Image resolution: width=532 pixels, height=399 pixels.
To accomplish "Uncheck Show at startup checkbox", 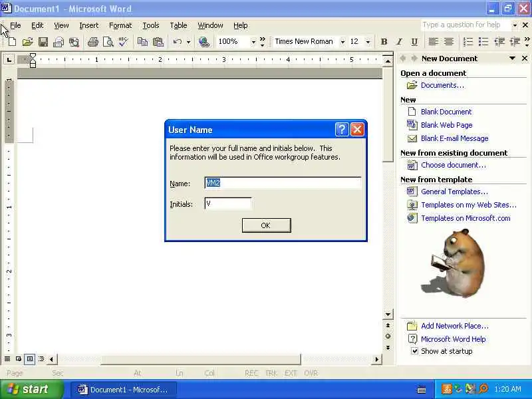I will pyautogui.click(x=414, y=351).
